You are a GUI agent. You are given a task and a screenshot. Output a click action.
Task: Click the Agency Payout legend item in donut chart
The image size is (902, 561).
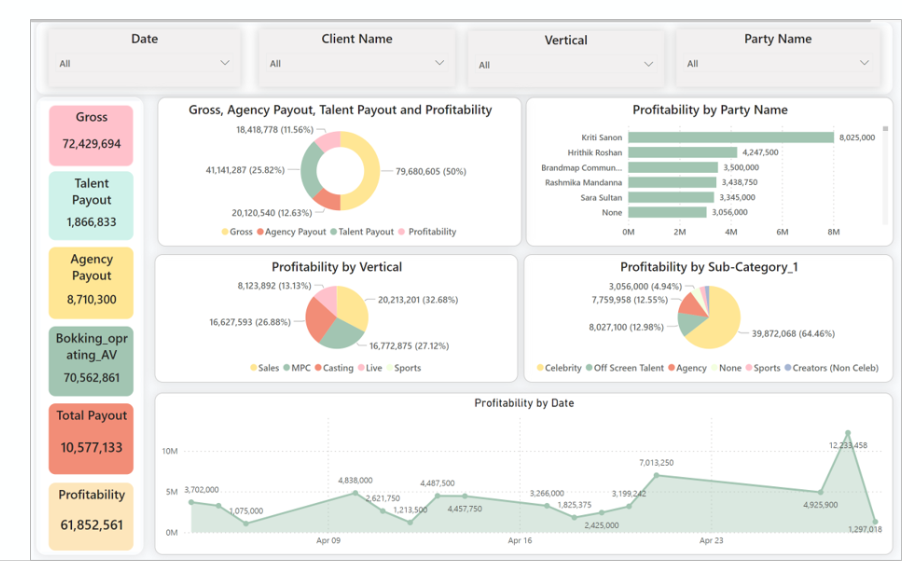coord(295,232)
